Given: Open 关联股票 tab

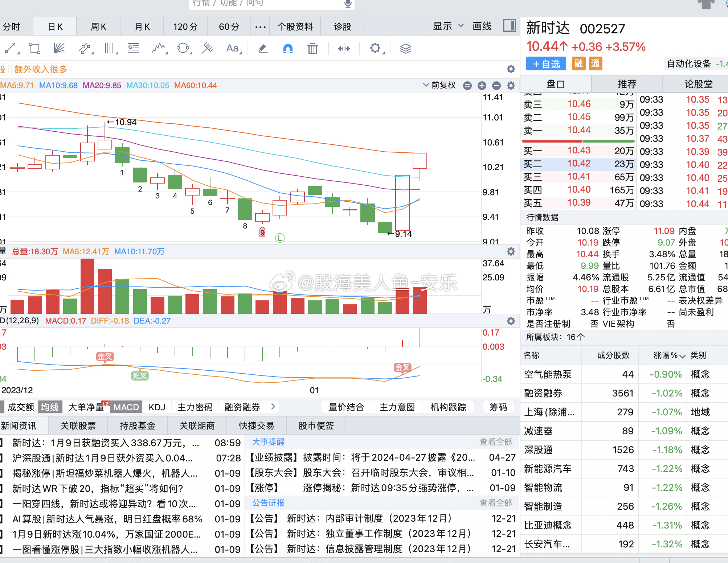Looking at the screenshot, I should click(x=78, y=426).
